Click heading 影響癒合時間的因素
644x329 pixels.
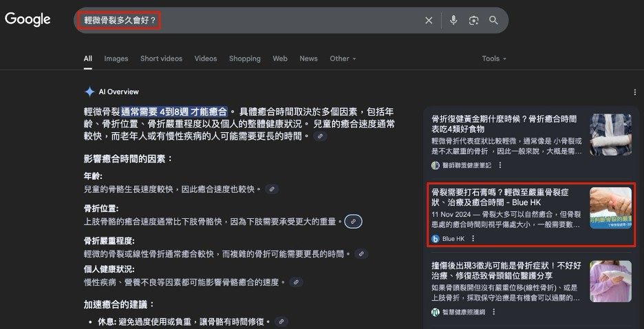128,158
